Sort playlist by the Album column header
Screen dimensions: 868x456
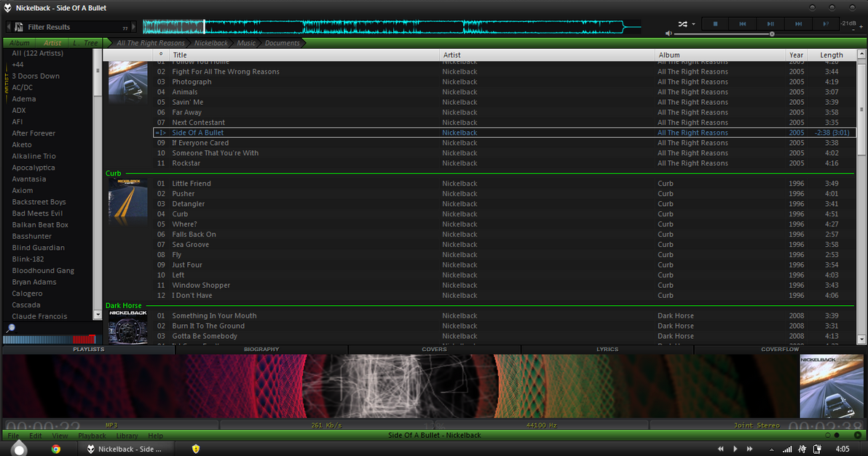pos(719,55)
